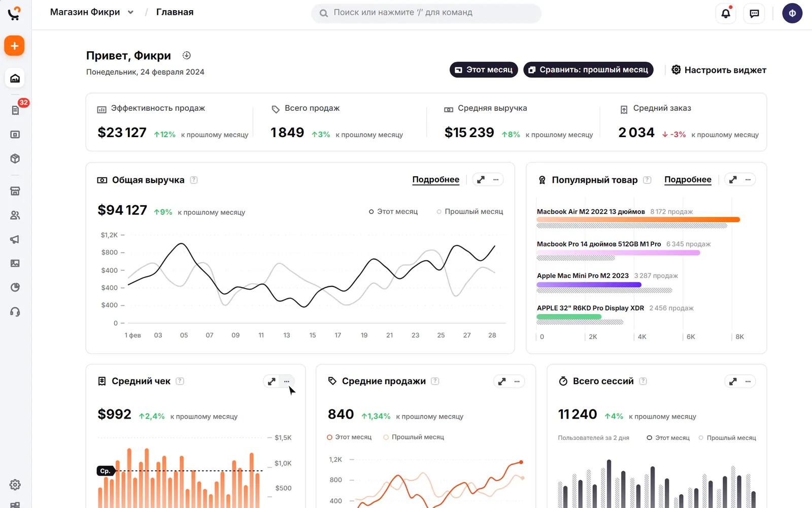Toggle Прошлый месяц legend in Всего сессий

pyautogui.click(x=727, y=438)
